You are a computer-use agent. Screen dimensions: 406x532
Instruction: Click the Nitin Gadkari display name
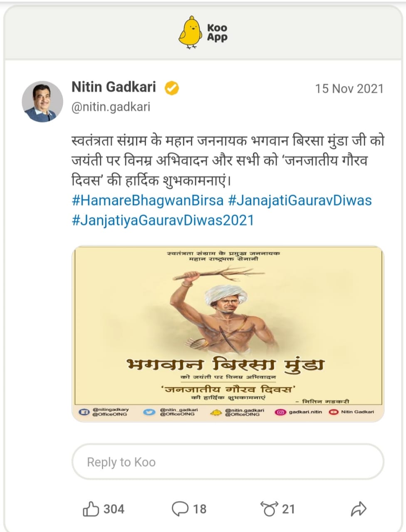pos(114,87)
